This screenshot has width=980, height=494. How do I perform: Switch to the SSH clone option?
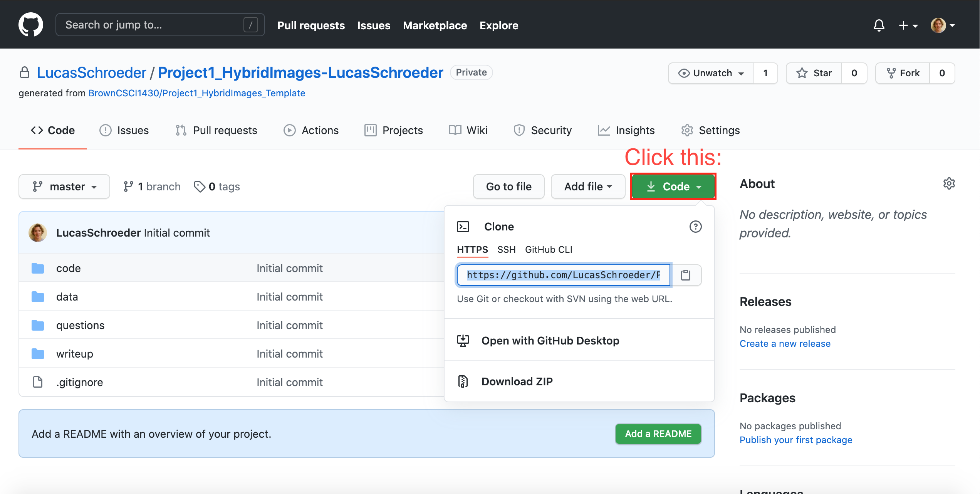[x=506, y=249]
